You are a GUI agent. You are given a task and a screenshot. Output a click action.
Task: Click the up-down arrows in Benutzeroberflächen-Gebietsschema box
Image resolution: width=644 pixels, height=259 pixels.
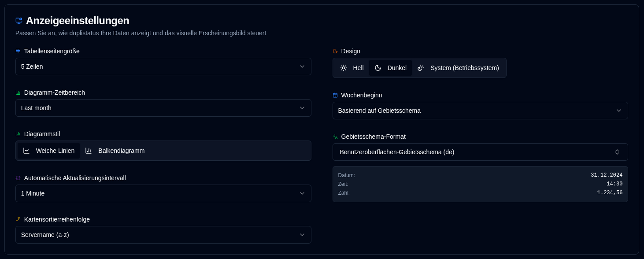click(617, 152)
